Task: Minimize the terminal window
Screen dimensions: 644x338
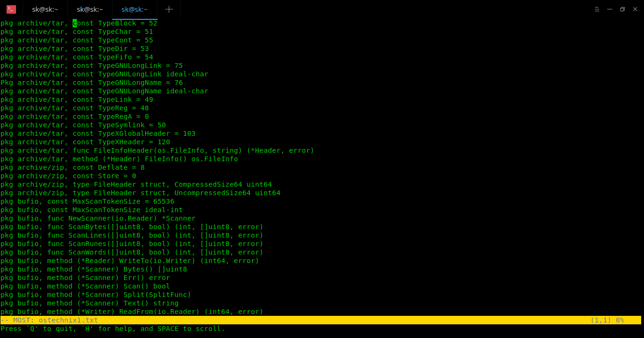Action: click(x=610, y=9)
